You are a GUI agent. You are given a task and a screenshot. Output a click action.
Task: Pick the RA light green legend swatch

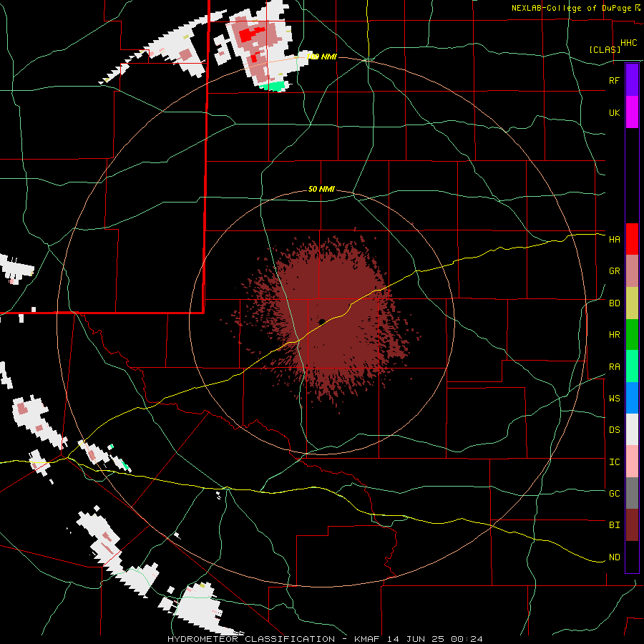tap(632, 366)
